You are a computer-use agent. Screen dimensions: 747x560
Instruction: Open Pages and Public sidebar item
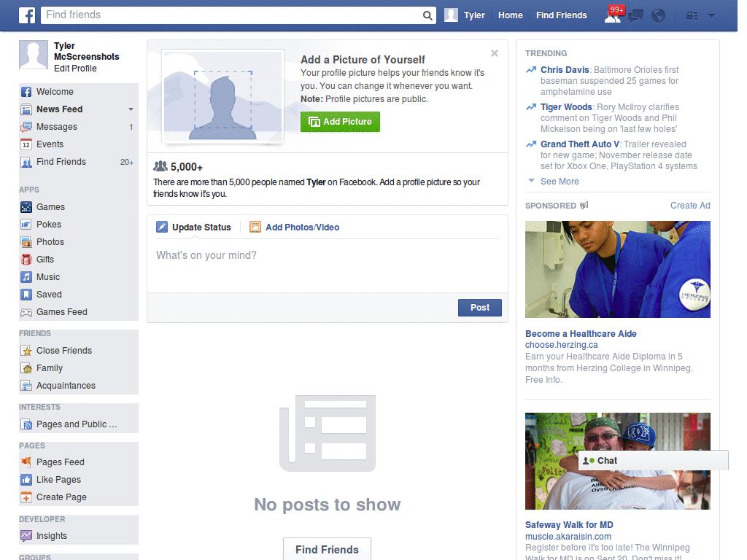coord(79,424)
